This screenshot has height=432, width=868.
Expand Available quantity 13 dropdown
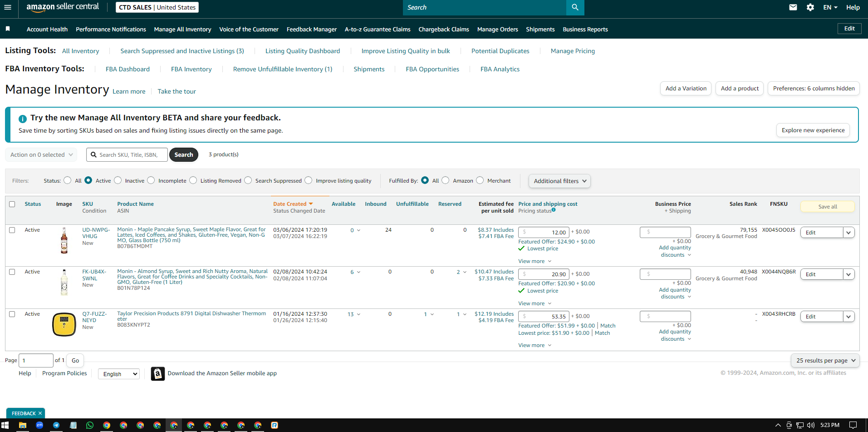tap(354, 314)
